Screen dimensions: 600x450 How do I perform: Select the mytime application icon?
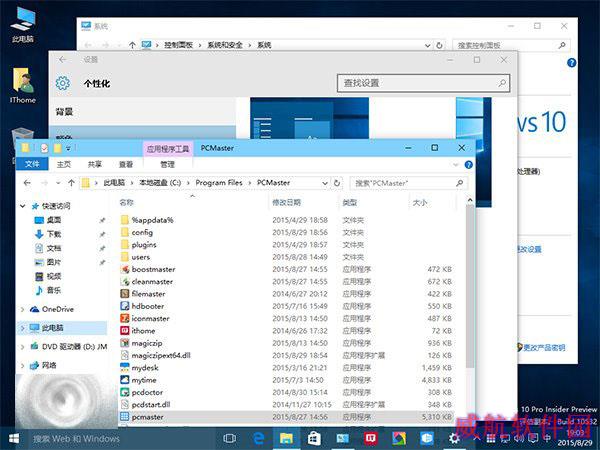click(x=125, y=380)
